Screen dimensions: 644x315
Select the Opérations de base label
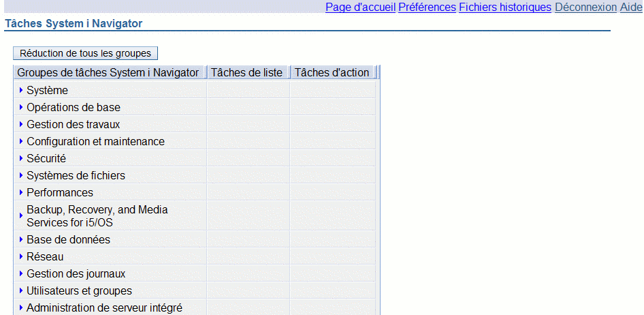coord(74,107)
